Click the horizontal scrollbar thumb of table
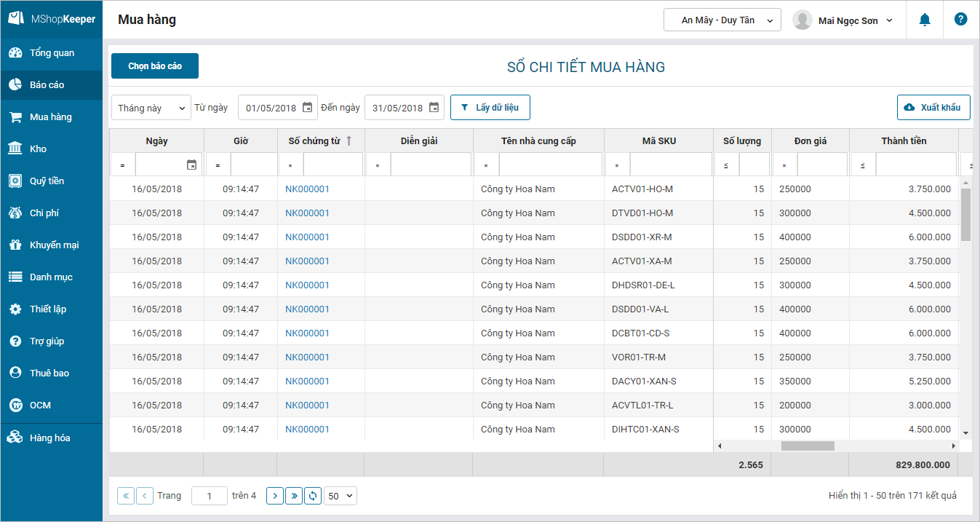 pos(808,446)
